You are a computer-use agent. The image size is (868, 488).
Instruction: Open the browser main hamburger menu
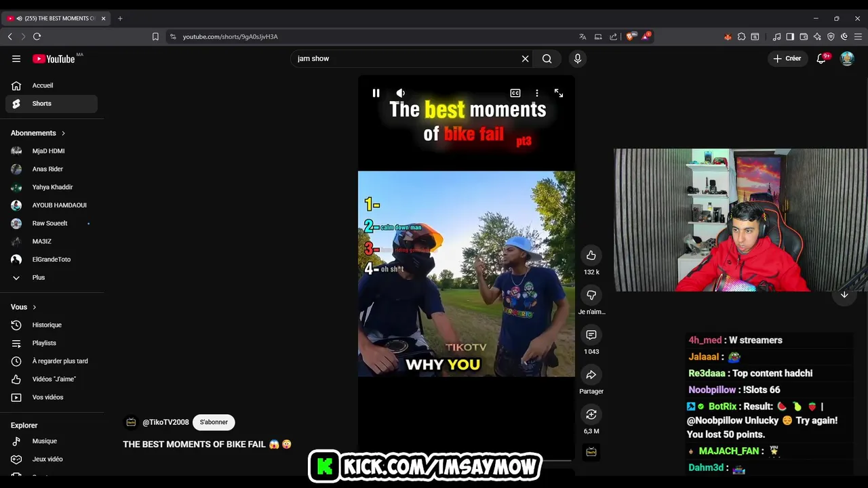pyautogui.click(x=858, y=37)
